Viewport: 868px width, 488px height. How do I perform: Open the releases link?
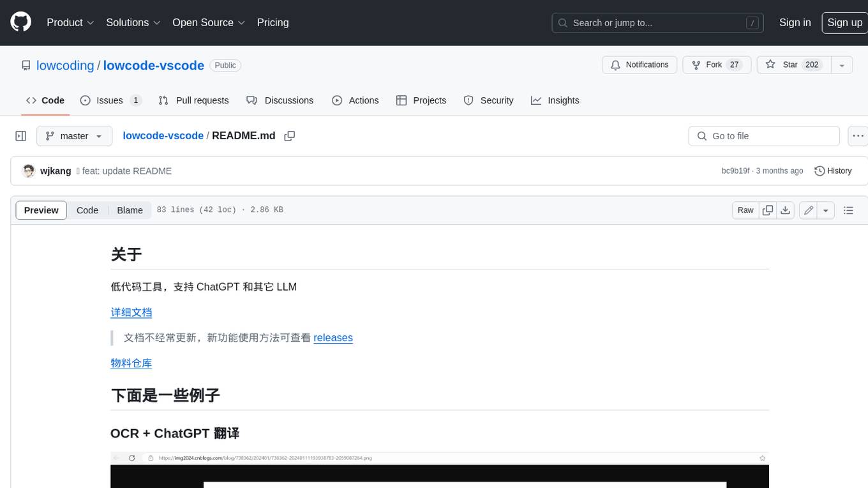[333, 338]
